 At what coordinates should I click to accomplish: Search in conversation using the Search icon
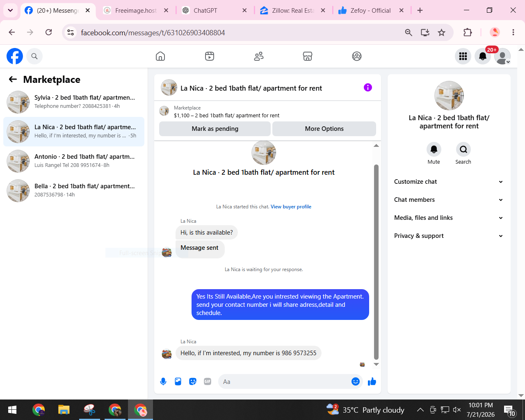463,149
